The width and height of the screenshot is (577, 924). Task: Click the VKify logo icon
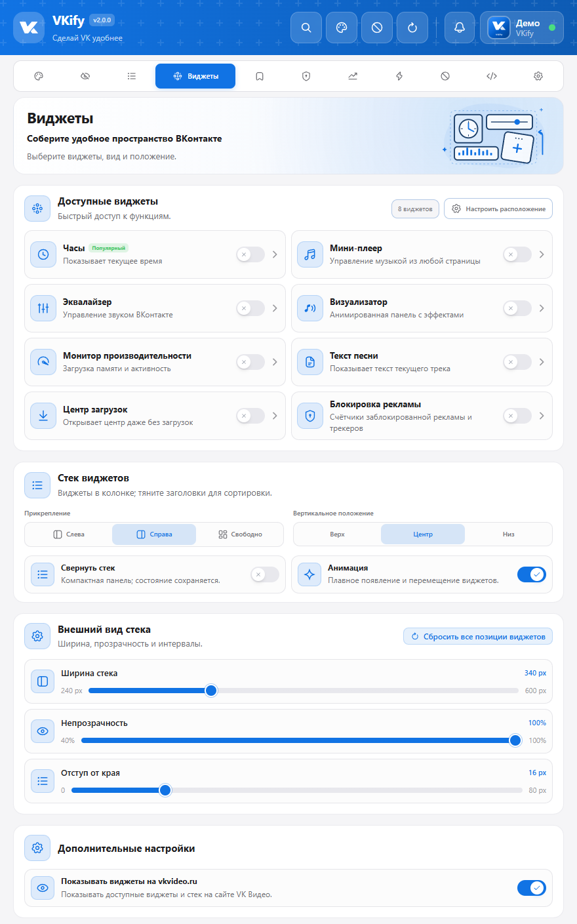pyautogui.click(x=29, y=28)
